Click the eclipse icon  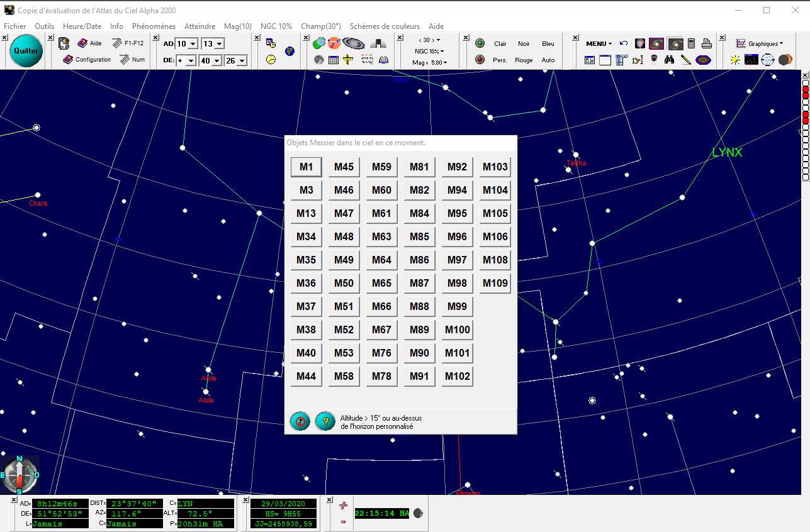(x=785, y=60)
